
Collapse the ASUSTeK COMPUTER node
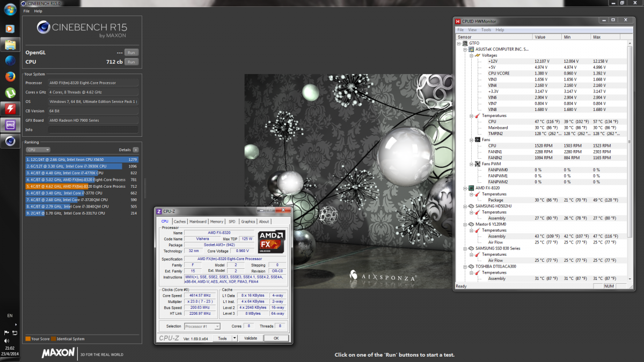coord(465,49)
